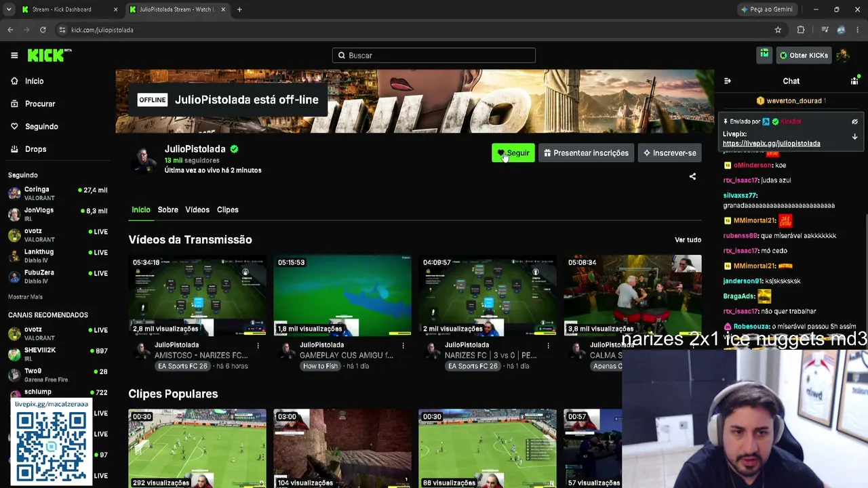868x488 pixels.
Task: Open the browser extensions menu
Action: point(801,30)
